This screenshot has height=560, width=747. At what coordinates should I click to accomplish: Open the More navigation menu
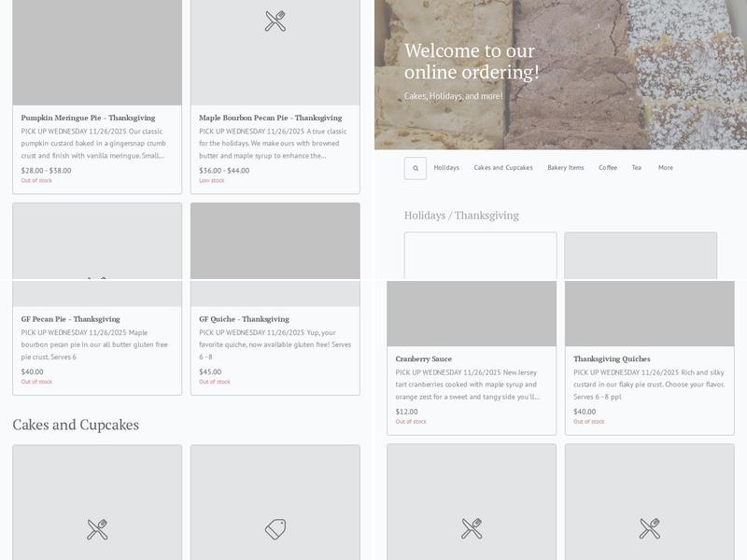coord(665,168)
